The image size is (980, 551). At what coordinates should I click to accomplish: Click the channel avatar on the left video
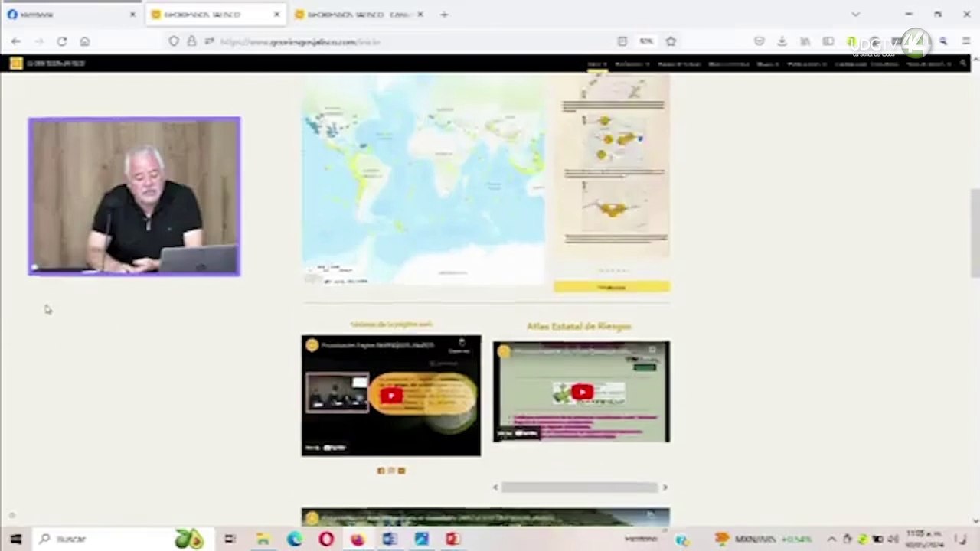point(312,345)
